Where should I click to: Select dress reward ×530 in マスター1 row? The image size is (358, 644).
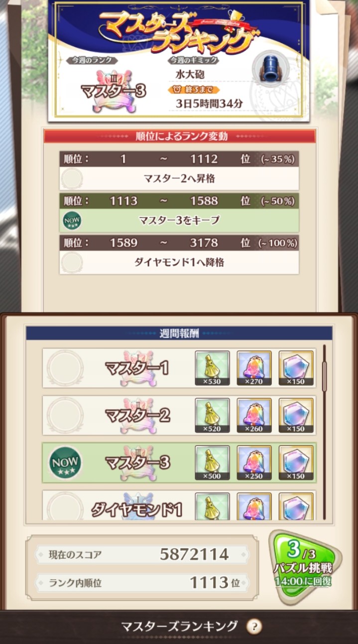[213, 368]
